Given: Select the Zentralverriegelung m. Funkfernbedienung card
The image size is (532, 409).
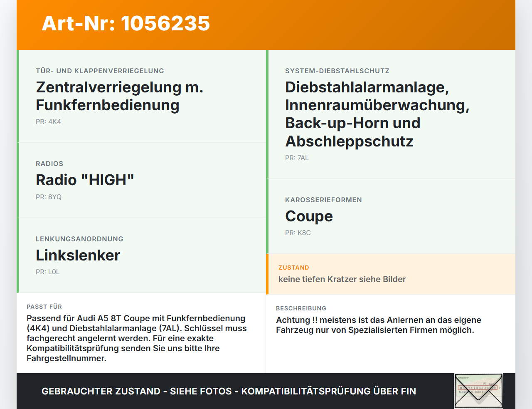Looking at the screenshot, I should 141,96.
